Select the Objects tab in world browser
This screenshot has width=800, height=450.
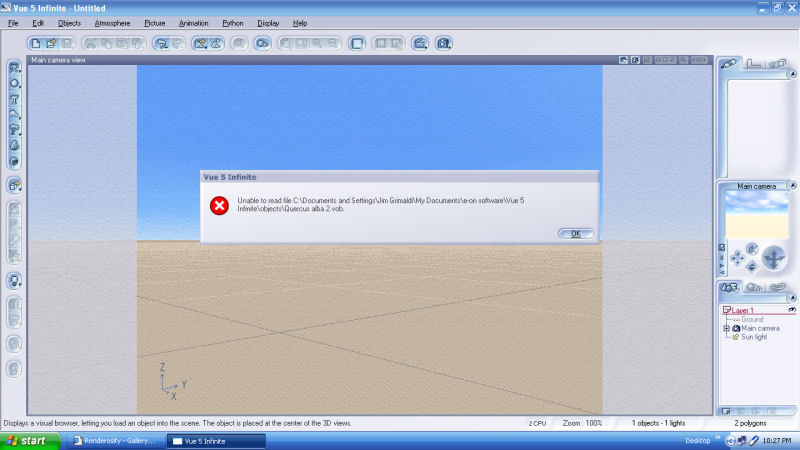[x=729, y=288]
